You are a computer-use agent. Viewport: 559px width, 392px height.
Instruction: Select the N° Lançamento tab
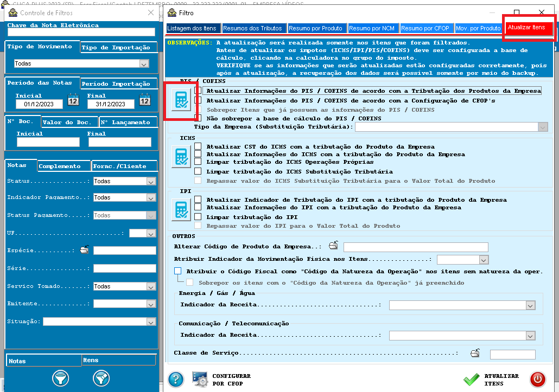tap(128, 122)
